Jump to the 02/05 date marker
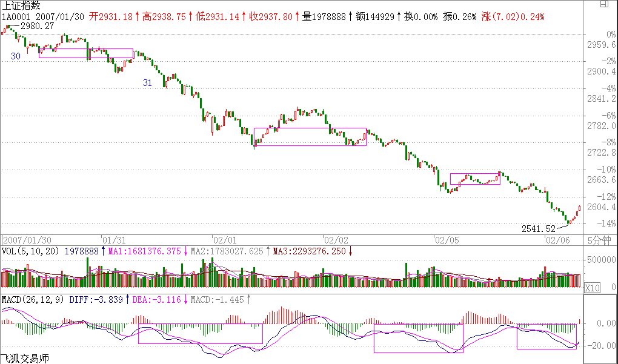618x364 pixels. (x=448, y=240)
